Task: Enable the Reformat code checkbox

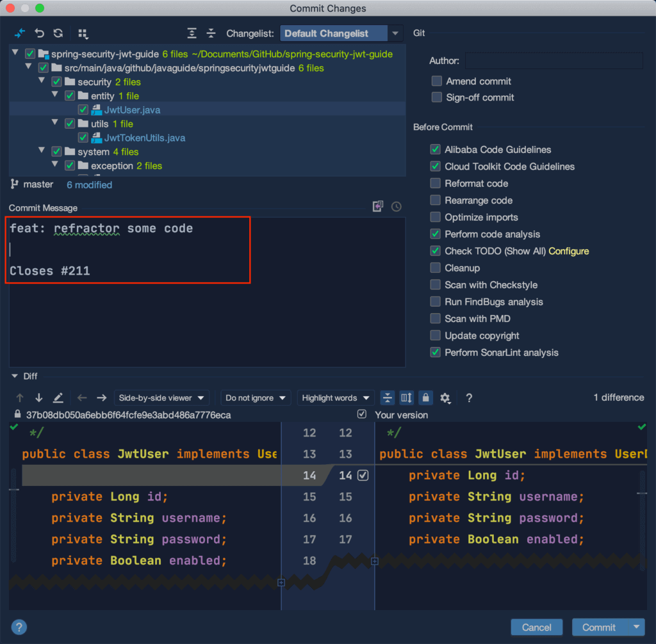Action: coord(435,183)
